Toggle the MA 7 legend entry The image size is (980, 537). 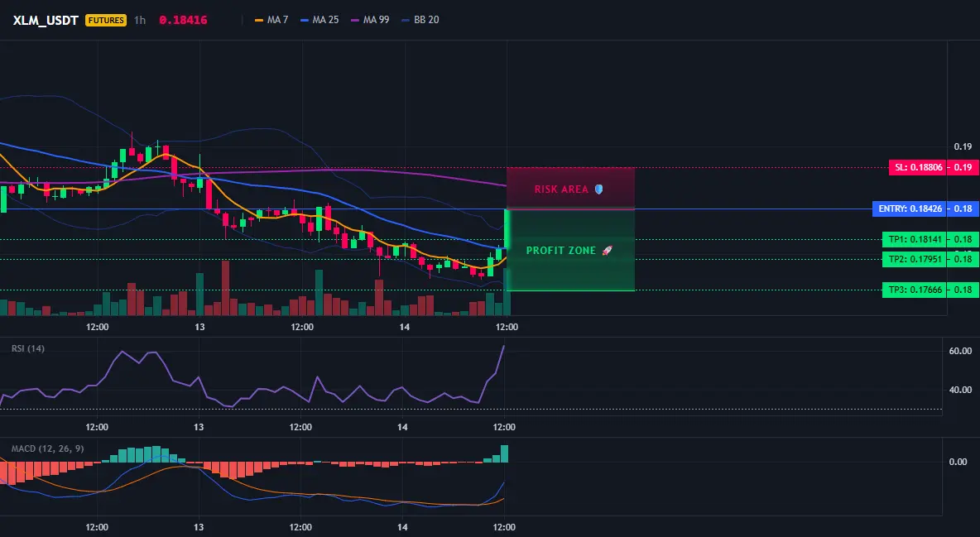(x=271, y=20)
